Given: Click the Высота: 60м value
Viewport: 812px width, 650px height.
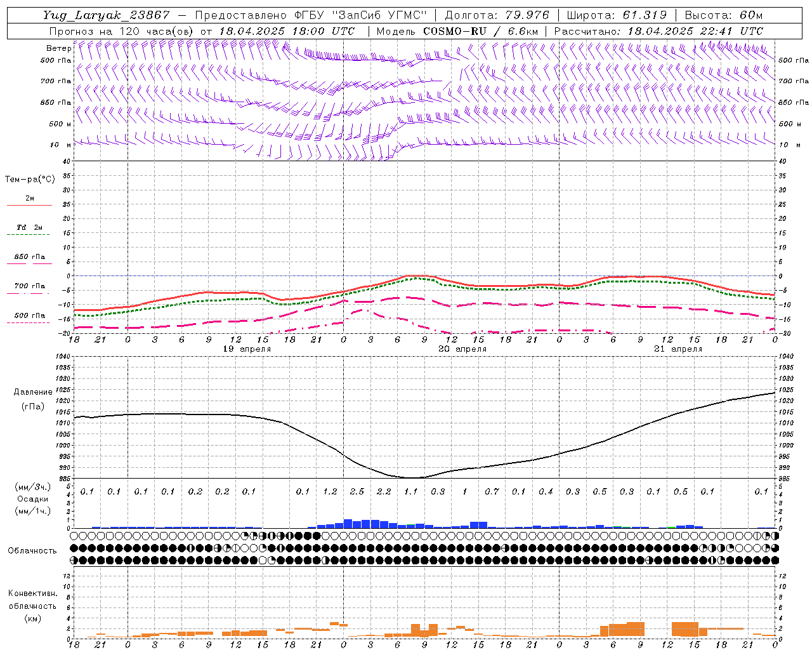Looking at the screenshot, I should pyautogui.click(x=723, y=15).
